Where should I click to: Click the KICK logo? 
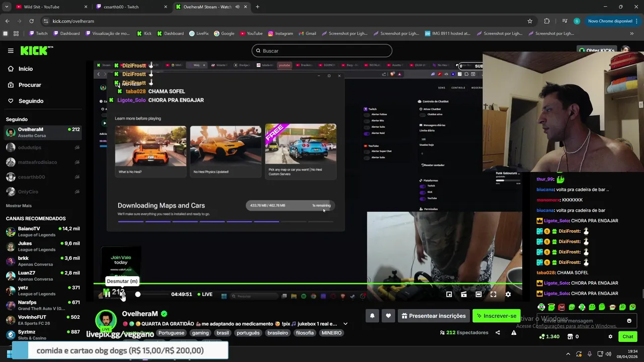point(36,50)
